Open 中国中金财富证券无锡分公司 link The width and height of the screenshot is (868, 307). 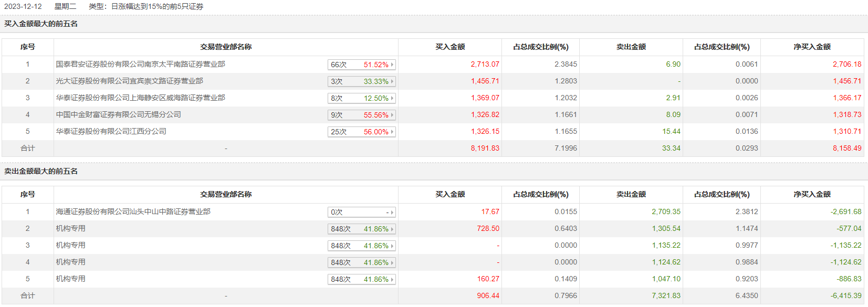(x=119, y=114)
